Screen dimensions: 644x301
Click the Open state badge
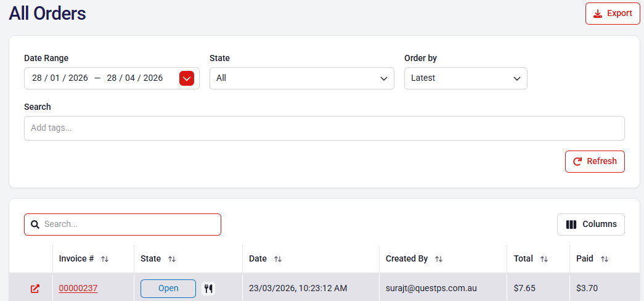tap(168, 288)
